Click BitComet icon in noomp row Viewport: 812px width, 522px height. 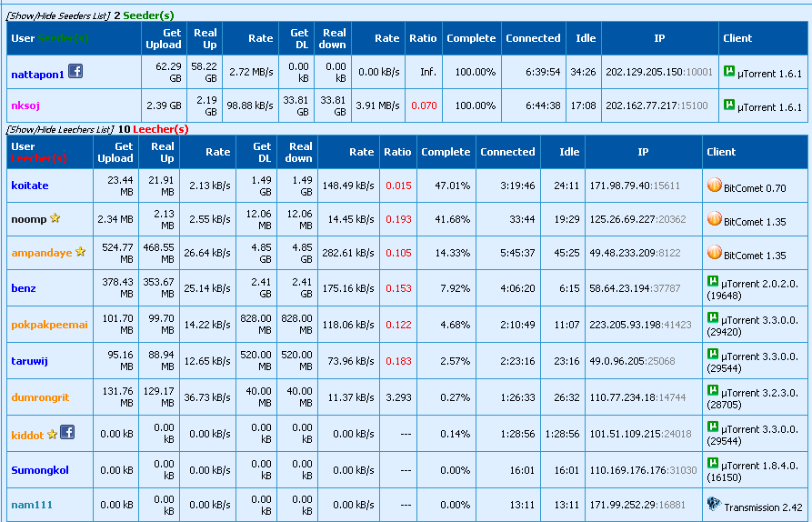coord(714,218)
